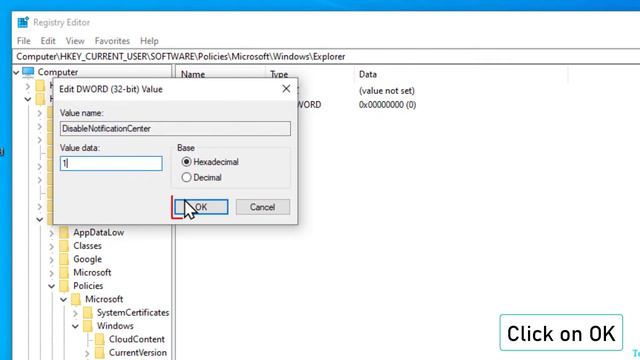Click the folder icon of the Microsoft key under Policies

tap(76, 300)
